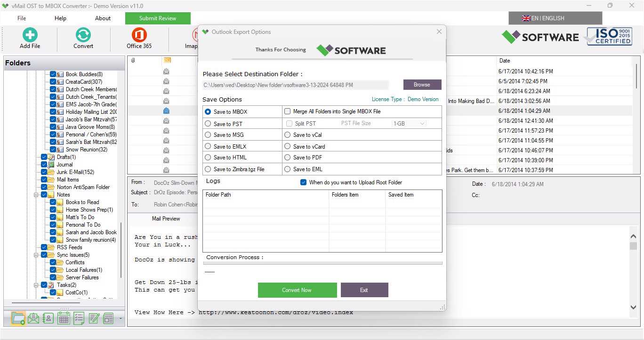Collapse the Tasks(2) tree node

point(36,285)
